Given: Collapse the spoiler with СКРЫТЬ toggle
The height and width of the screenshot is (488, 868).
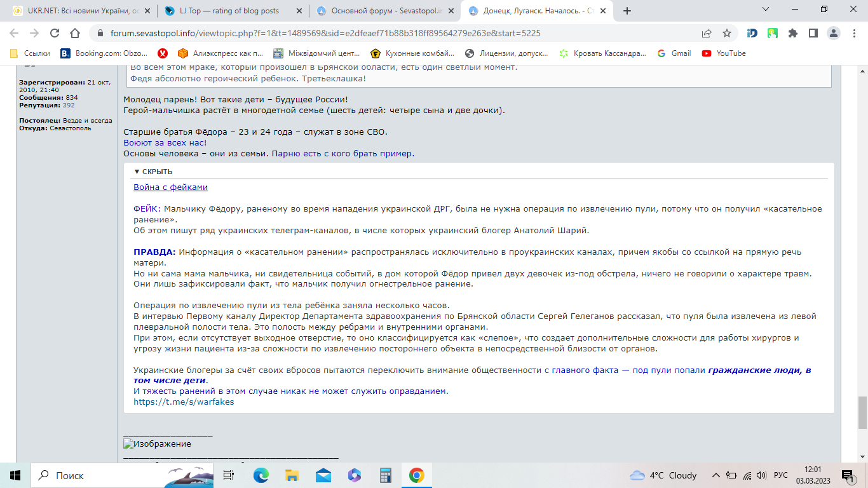Looking at the screenshot, I should tap(153, 172).
